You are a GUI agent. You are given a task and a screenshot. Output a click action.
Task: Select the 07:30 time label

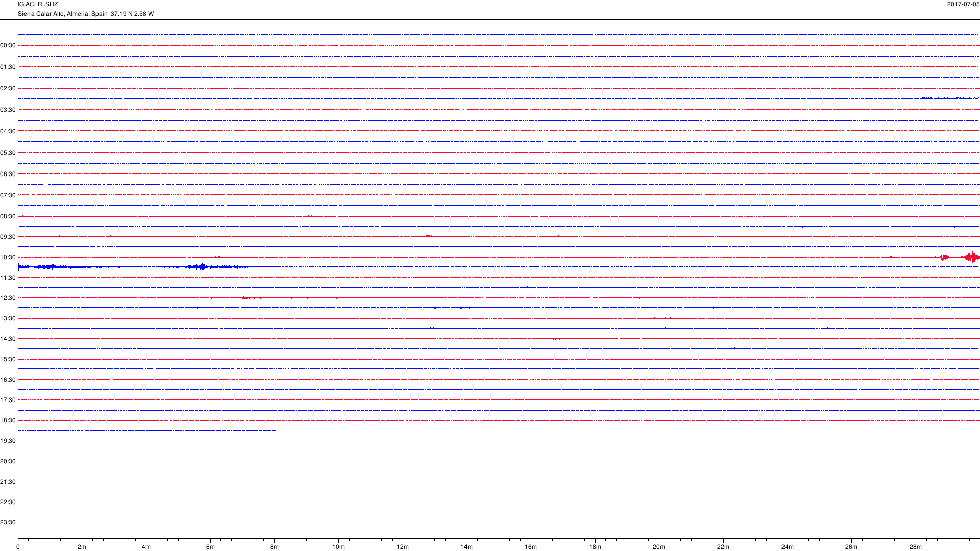(x=8, y=195)
